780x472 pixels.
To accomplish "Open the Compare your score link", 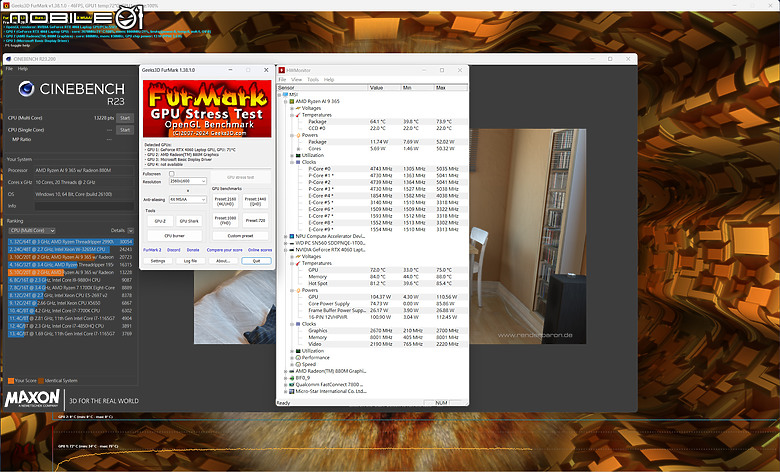I will [x=224, y=250].
